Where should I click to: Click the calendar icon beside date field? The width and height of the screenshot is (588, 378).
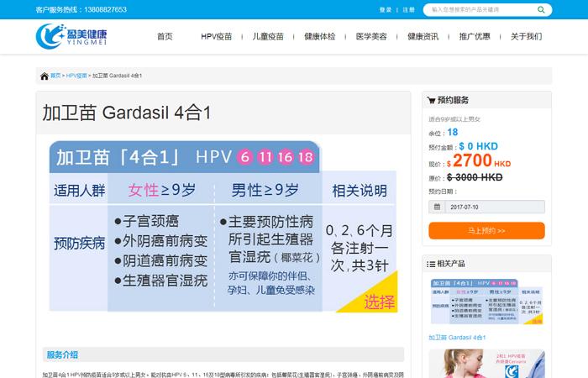[437, 207]
